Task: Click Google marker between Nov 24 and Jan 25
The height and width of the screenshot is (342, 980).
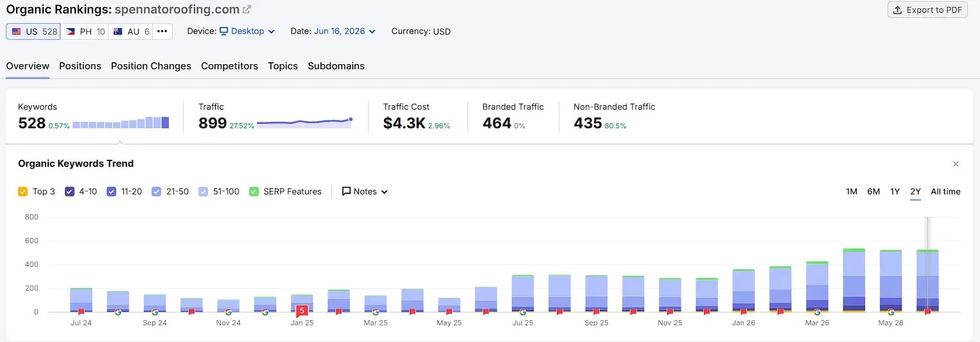Action: (265, 312)
